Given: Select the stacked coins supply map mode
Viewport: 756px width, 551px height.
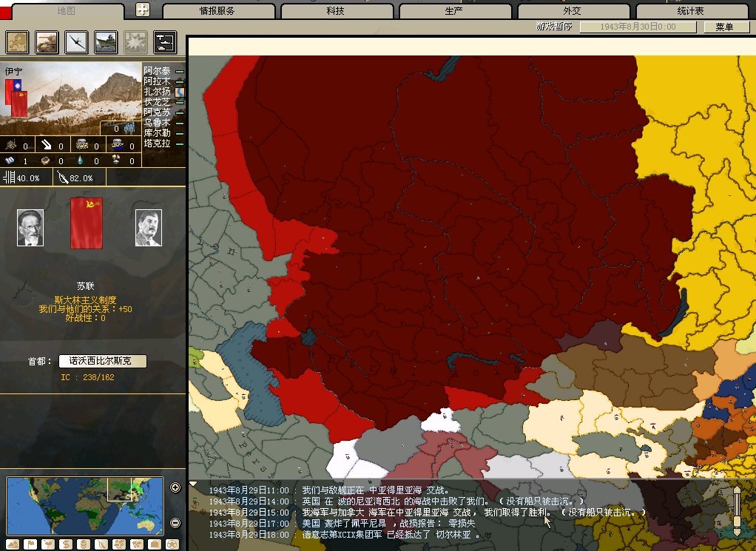Looking at the screenshot, I should (x=84, y=544).
